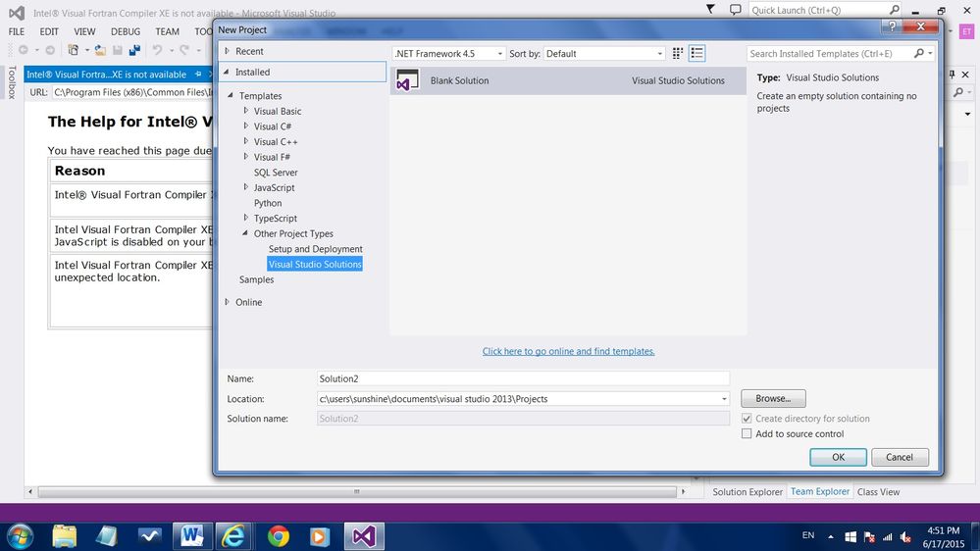Expand the Visual C# node
Viewport: 980px width, 551px height.
point(245,126)
